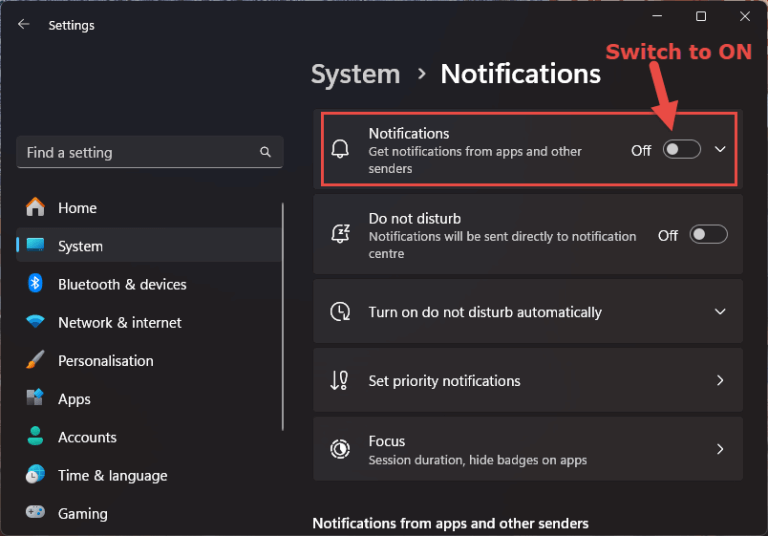The image size is (768, 536).
Task: Click the Set priority notifications icon
Action: pos(339,380)
